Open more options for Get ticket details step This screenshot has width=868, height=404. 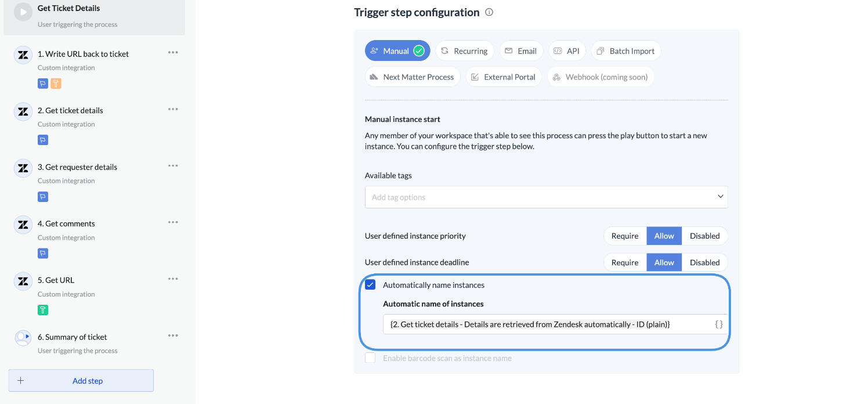pos(173,109)
